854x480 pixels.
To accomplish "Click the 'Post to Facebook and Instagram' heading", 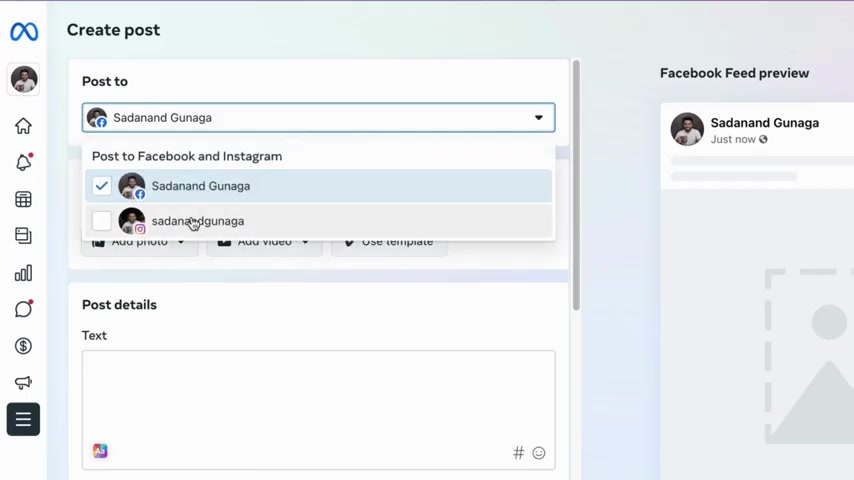I will pyautogui.click(x=187, y=156).
